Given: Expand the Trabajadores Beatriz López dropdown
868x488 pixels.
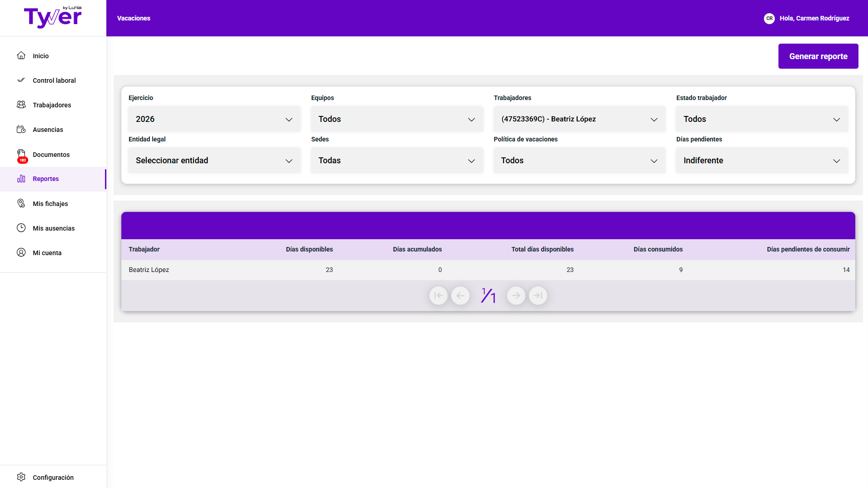Looking at the screenshot, I should (x=579, y=119).
